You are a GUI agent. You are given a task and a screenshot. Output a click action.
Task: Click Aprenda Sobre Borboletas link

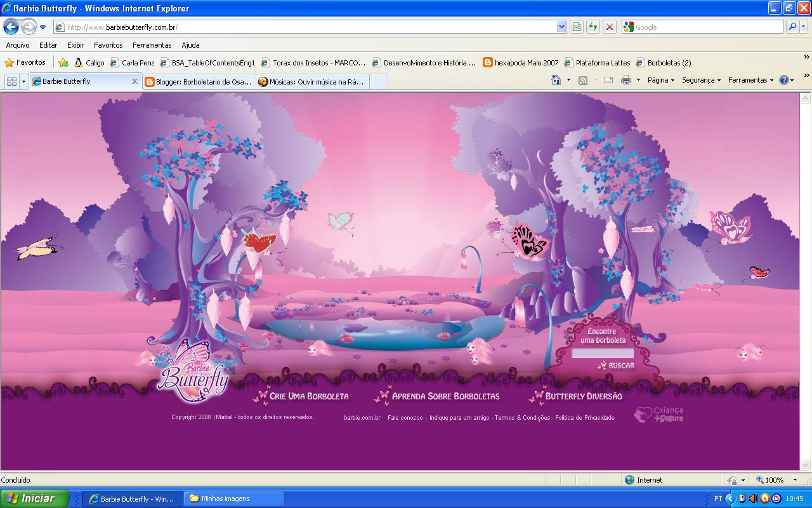[x=437, y=396]
